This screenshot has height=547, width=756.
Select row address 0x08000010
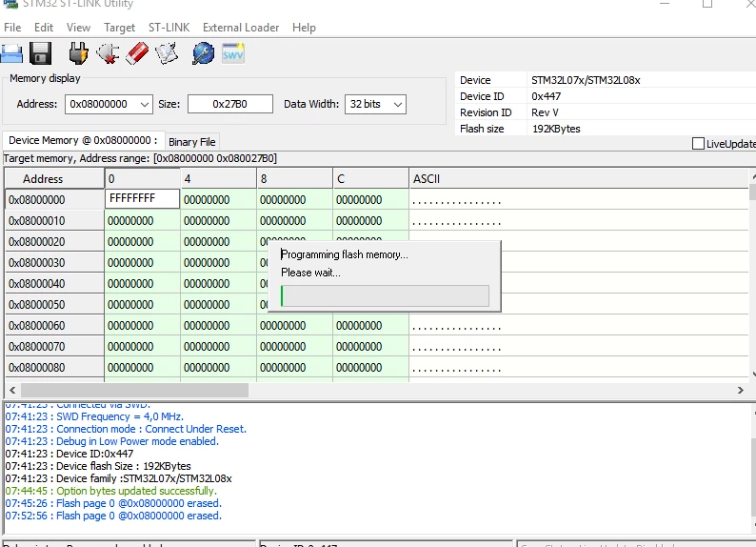pyautogui.click(x=54, y=221)
